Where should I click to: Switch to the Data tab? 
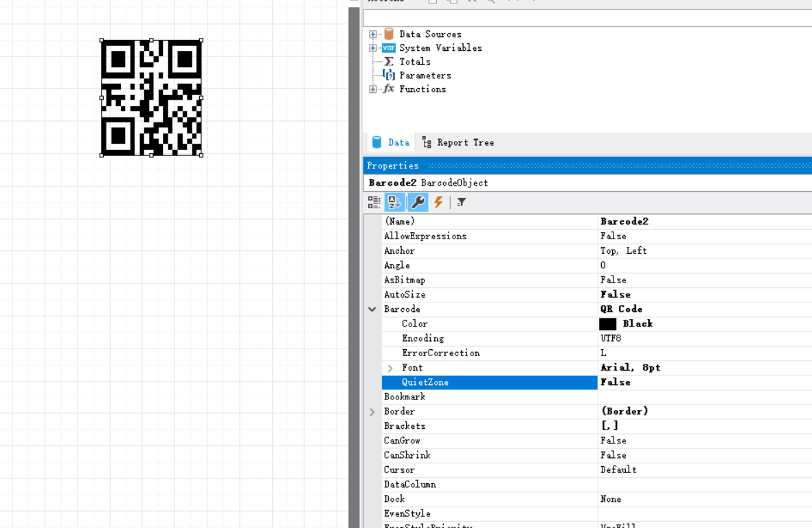coord(391,142)
